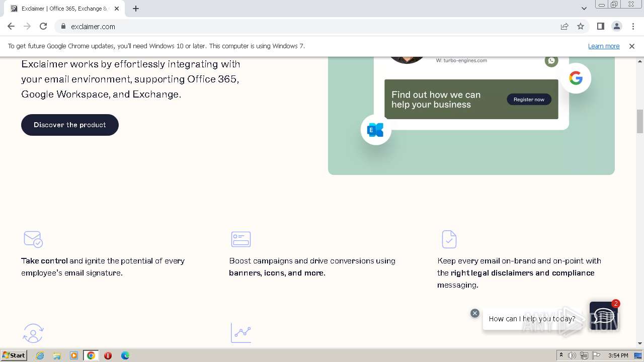Click the 'Find out how we can' banner text
The width and height of the screenshot is (644, 362).
click(x=436, y=95)
